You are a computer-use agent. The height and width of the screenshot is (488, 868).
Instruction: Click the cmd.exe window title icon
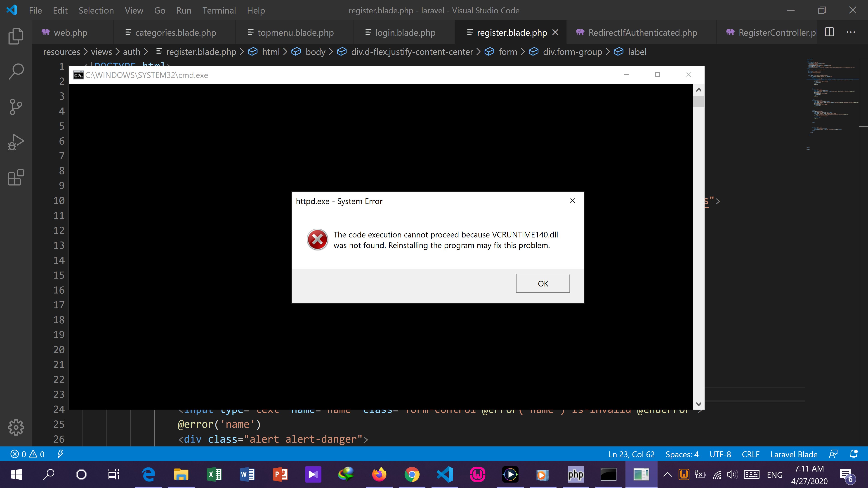pos(78,75)
